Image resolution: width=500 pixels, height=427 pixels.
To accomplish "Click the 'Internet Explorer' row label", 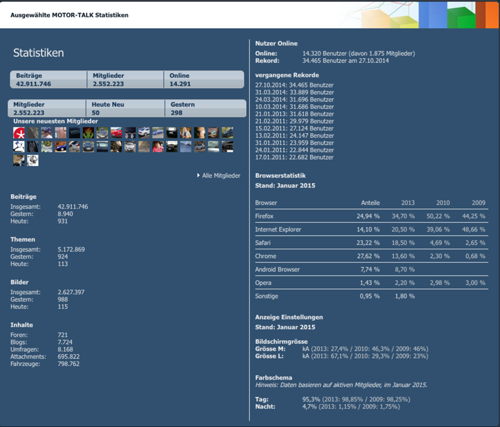I will click(278, 229).
